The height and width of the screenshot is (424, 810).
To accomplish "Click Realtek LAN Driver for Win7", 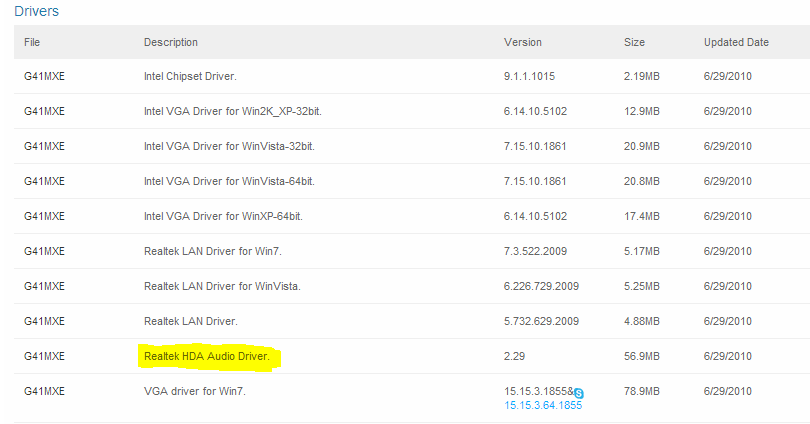I will pos(213,252).
